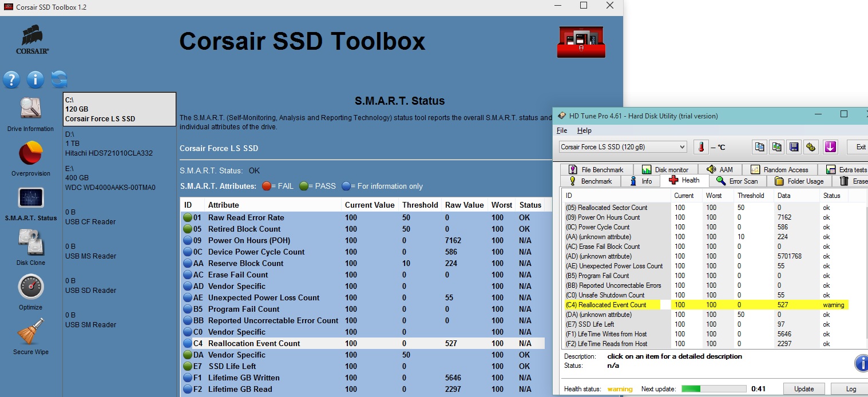This screenshot has height=397, width=868.
Task: Select the Health tab
Action: point(684,180)
